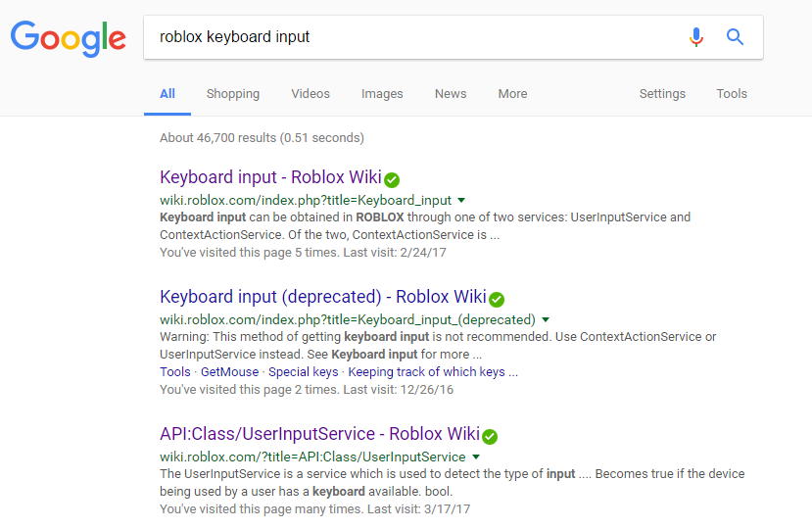Click the wiki.roblox.com API:Class/UserInputService URL
The width and height of the screenshot is (812, 529).
pyautogui.click(x=312, y=457)
